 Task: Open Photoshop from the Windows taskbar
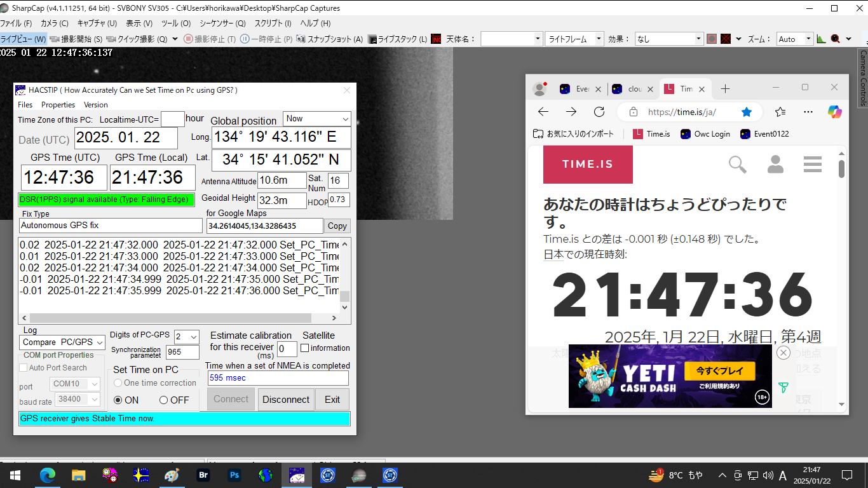234,475
